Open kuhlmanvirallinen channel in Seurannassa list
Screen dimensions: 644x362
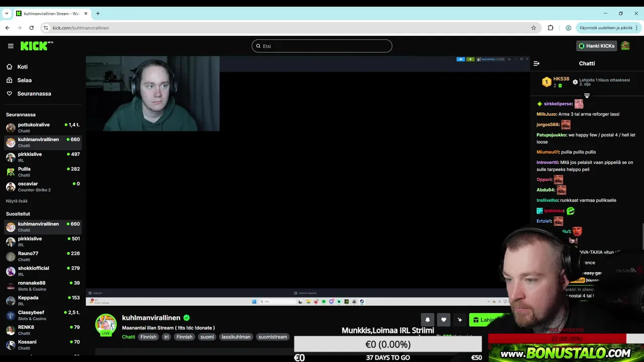coord(43,142)
